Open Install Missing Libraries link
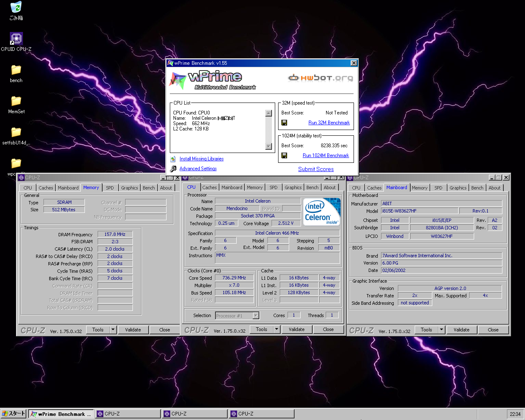Image resolution: width=525 pixels, height=420 pixels. 201,159
